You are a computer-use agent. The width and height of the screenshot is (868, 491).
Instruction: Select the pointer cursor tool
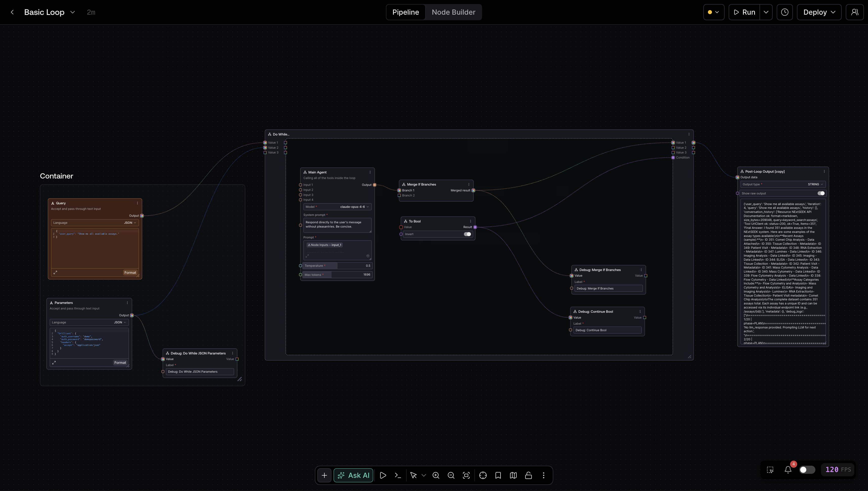pos(414,475)
